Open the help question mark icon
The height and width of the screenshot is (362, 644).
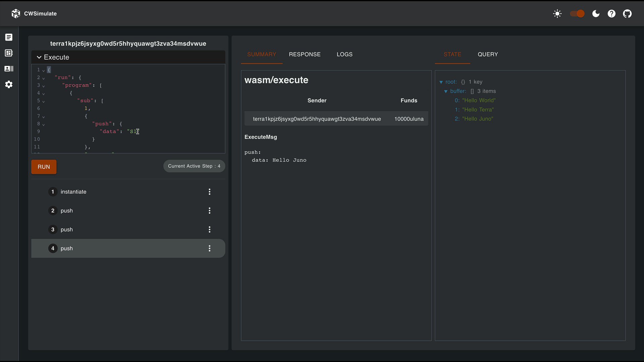pos(611,14)
